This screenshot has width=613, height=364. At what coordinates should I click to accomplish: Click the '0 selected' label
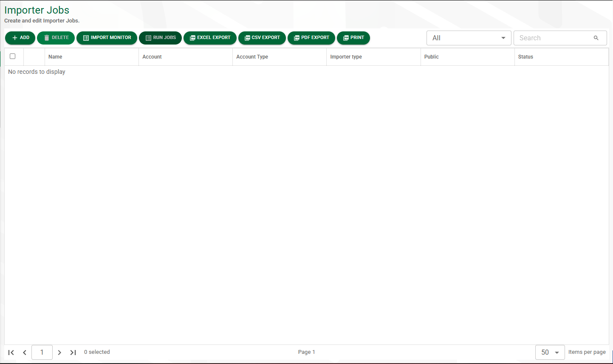[97, 352]
